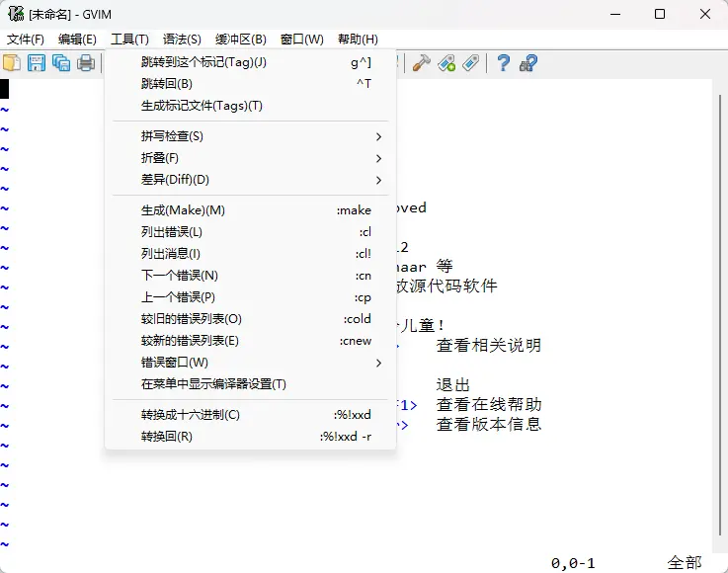Click the 查看相关说明 text in editor
This screenshot has width=728, height=573.
pyautogui.click(x=488, y=345)
